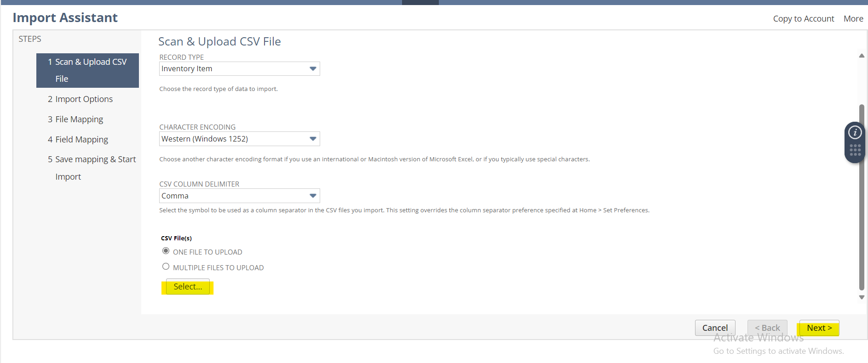
Task: Click the scroll down arrow in the form area
Action: coord(862,297)
